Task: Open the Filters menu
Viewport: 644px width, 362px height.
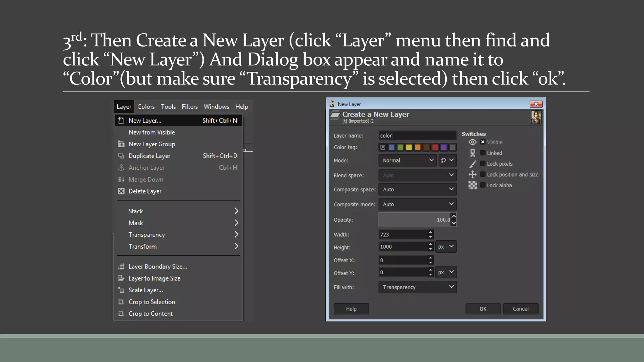Action: click(190, 107)
